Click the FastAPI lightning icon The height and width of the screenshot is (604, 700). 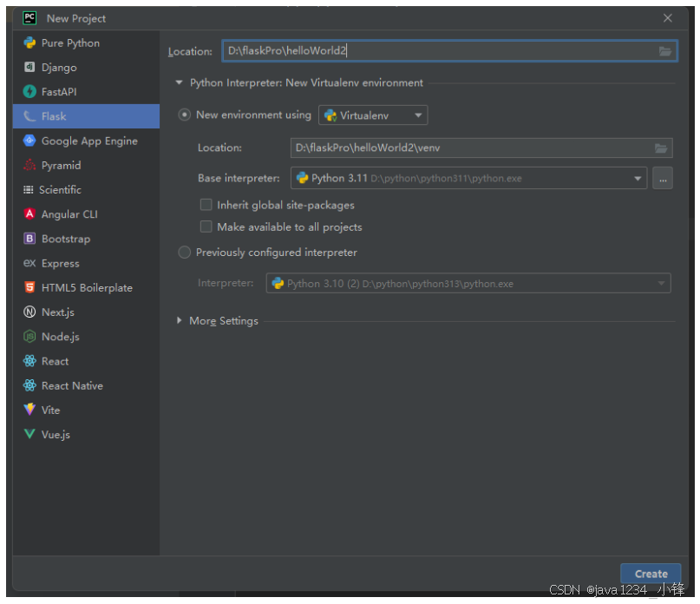(x=29, y=92)
